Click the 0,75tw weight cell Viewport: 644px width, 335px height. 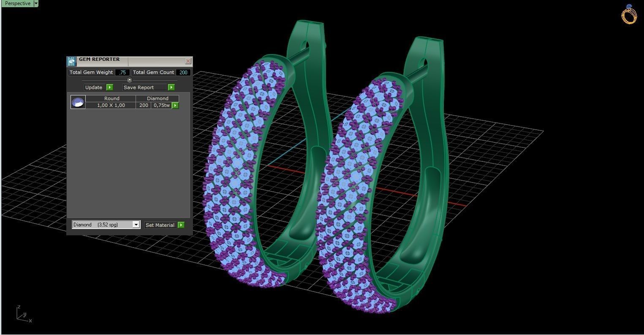point(162,105)
